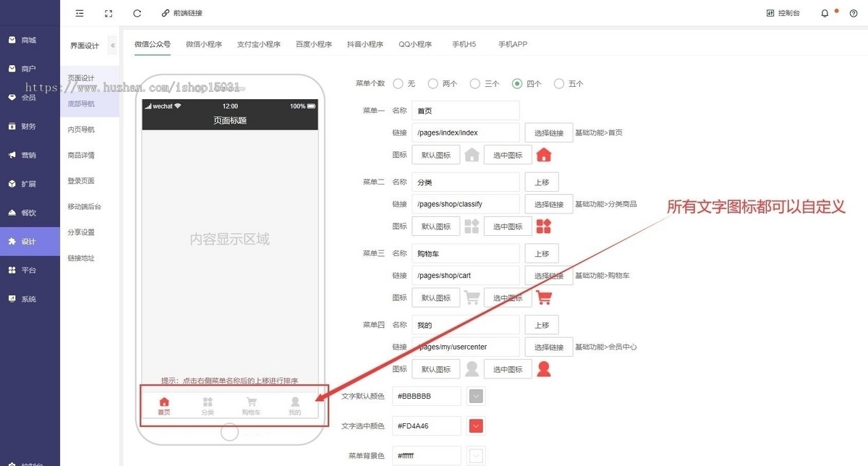Click 前端链接 link in top bar
The height and width of the screenshot is (466, 868).
click(182, 13)
